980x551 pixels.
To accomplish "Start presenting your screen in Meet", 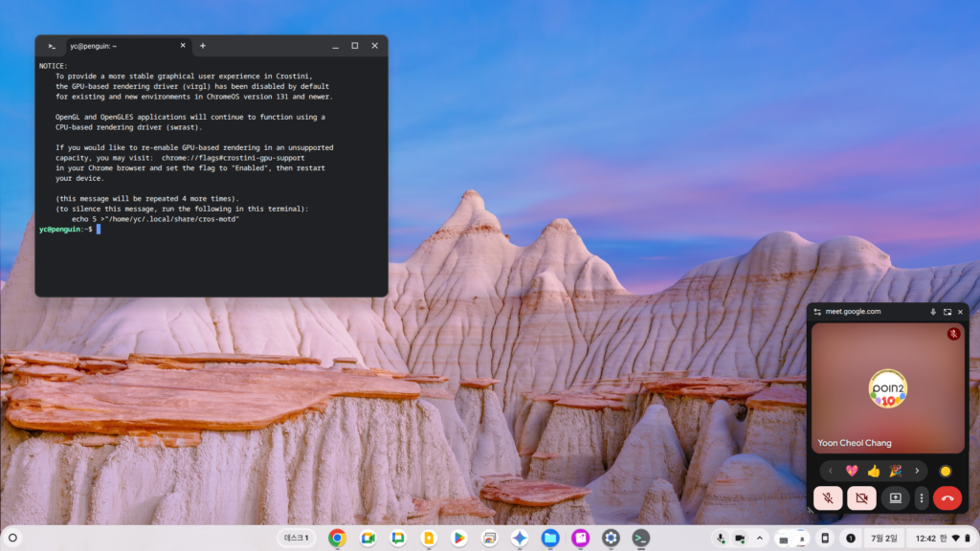I will (x=895, y=497).
